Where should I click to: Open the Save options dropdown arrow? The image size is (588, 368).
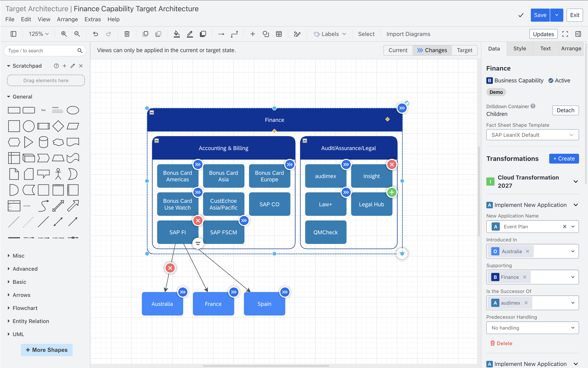pos(557,15)
